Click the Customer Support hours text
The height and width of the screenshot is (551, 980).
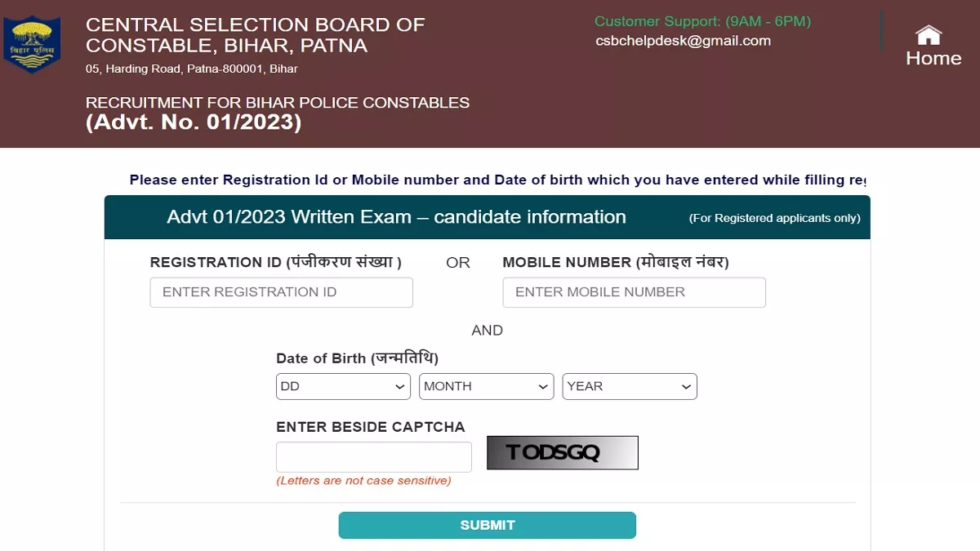pos(703,21)
